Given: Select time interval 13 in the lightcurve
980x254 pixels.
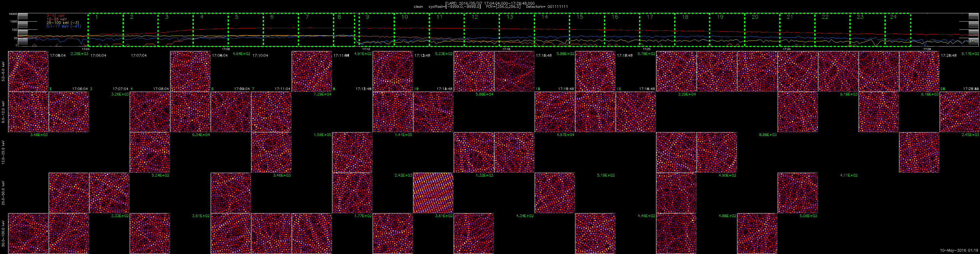Looking at the screenshot, I should tap(517, 30).
